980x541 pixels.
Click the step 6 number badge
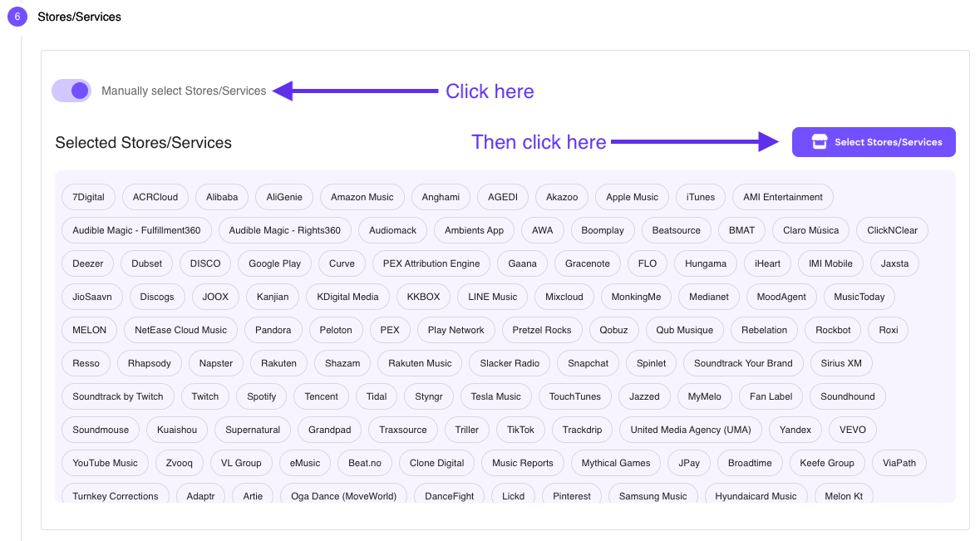(x=17, y=17)
